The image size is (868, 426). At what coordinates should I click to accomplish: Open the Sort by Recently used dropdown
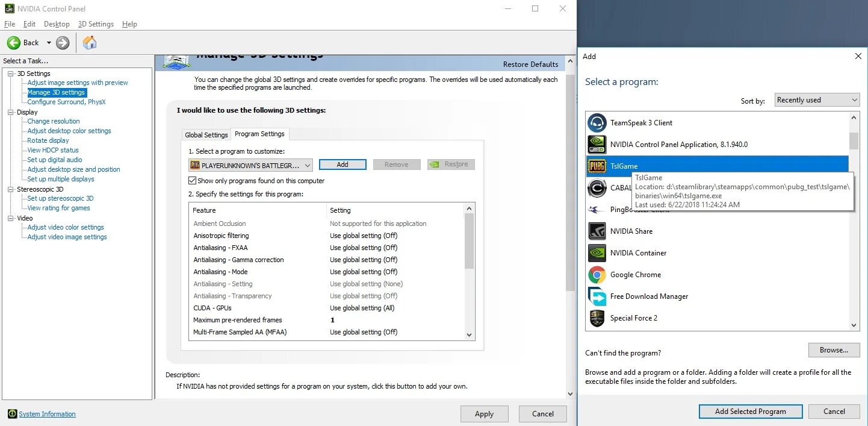(817, 100)
